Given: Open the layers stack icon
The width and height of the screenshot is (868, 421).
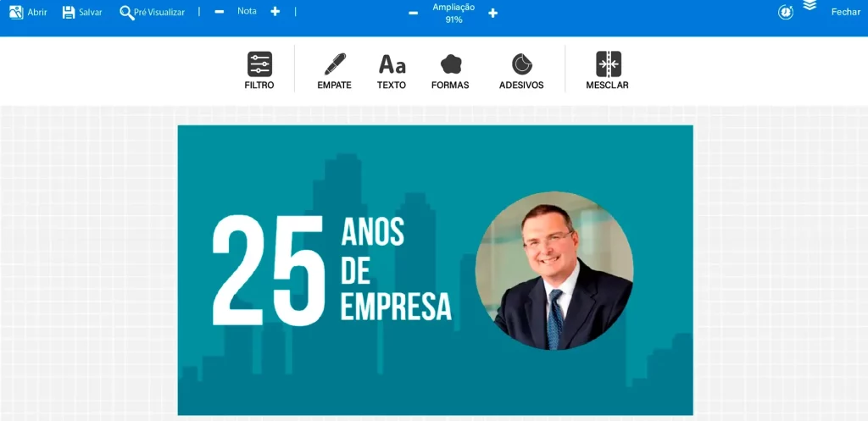Looking at the screenshot, I should pos(810,6).
